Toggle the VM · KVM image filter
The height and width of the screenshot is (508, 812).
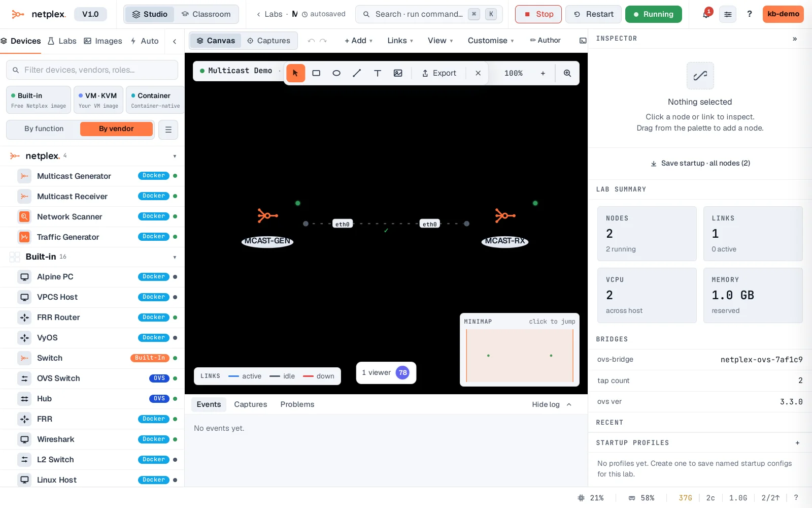(98, 100)
